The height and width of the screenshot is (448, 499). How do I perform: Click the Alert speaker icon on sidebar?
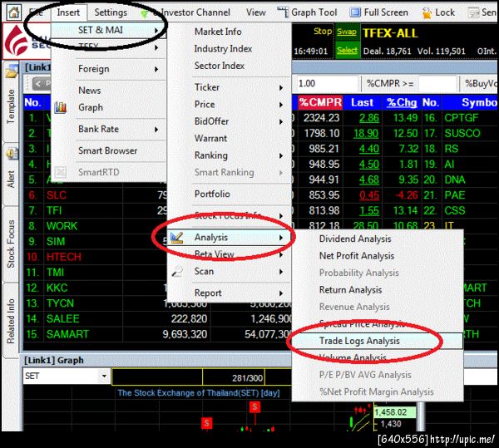click(12, 154)
